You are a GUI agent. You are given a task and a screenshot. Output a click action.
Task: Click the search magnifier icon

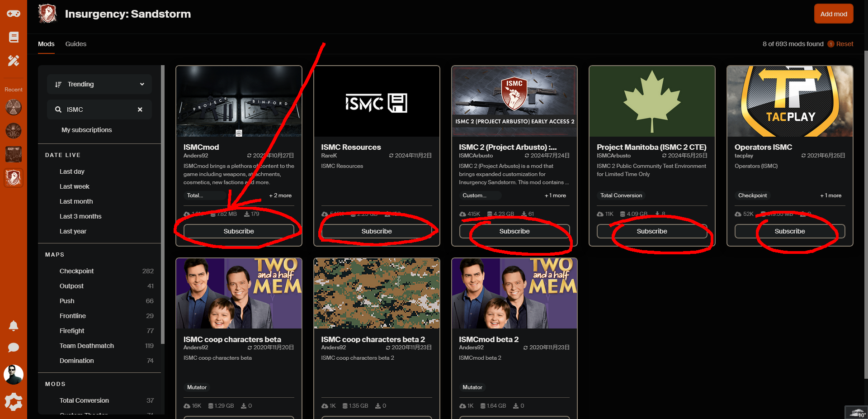coord(58,110)
